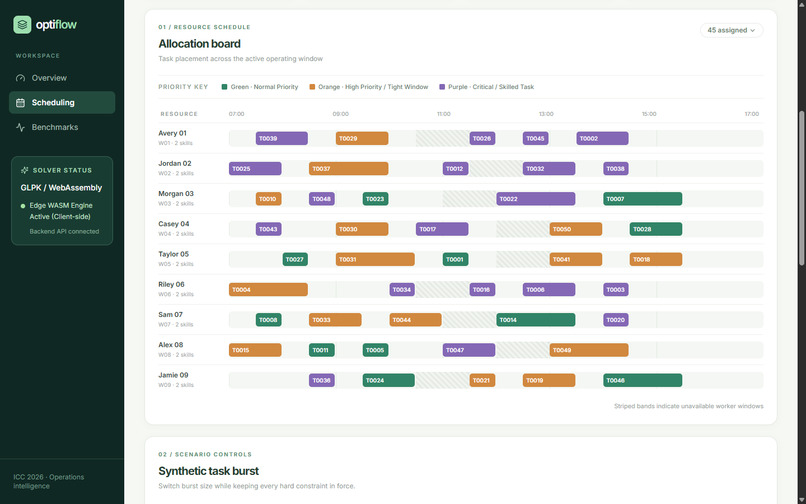Select task T0020 on the board
Image resolution: width=806 pixels, height=504 pixels.
pos(616,320)
